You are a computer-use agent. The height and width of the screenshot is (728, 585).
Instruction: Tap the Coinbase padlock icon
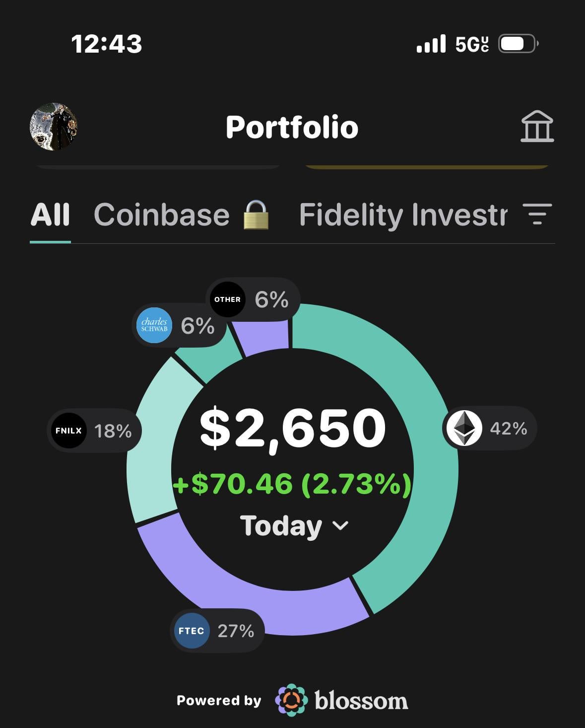point(256,215)
